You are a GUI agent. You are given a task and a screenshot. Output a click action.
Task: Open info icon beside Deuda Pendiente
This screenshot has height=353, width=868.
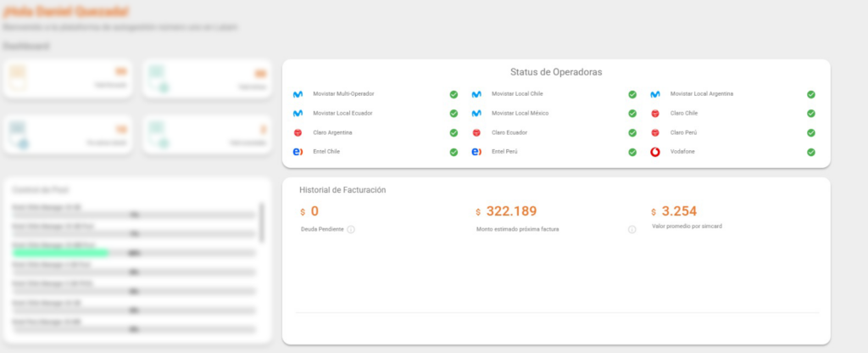pyautogui.click(x=351, y=229)
